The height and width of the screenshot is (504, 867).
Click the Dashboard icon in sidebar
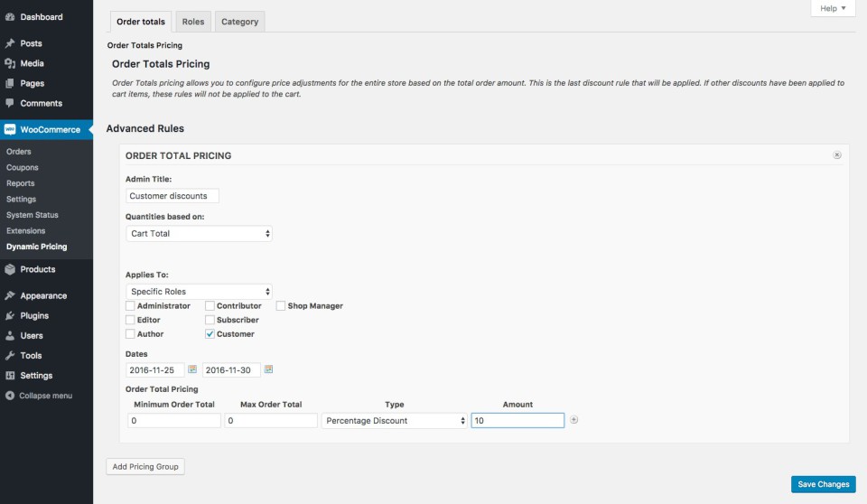(x=10, y=17)
